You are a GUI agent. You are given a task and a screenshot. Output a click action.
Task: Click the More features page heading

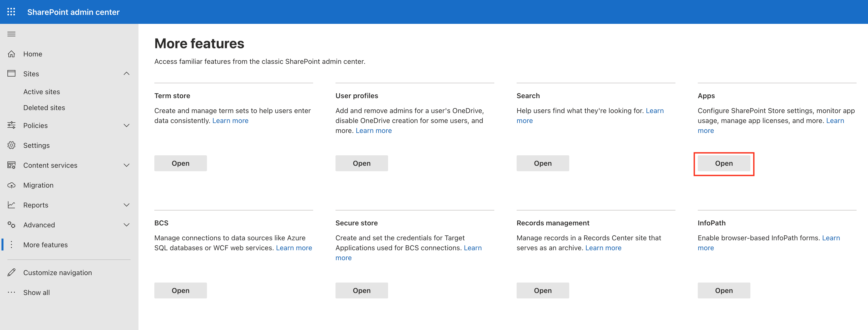click(199, 43)
